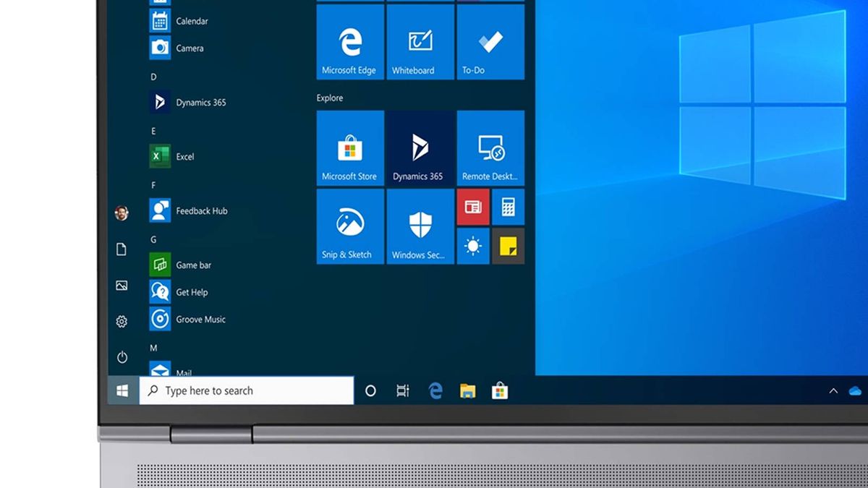
Task: Click the Type here to search box
Action: click(247, 390)
